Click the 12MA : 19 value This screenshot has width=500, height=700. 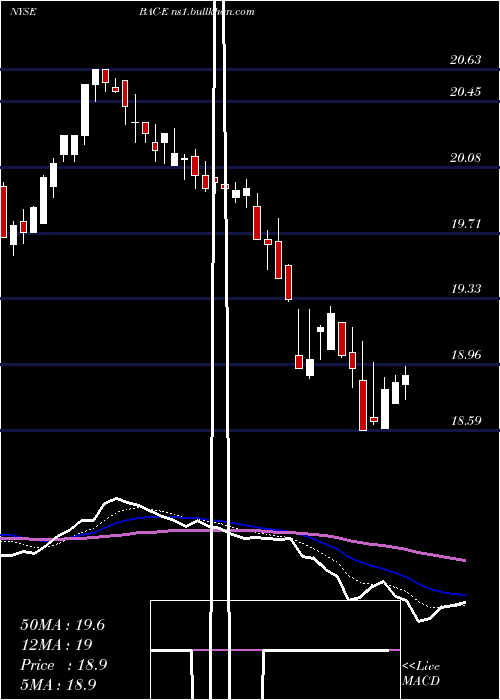(56, 645)
